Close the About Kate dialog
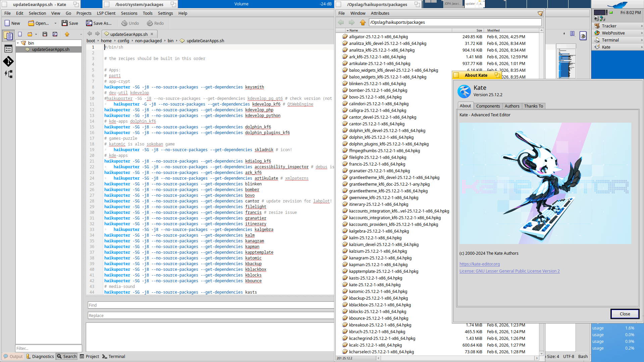This screenshot has height=362, width=644. point(625,314)
